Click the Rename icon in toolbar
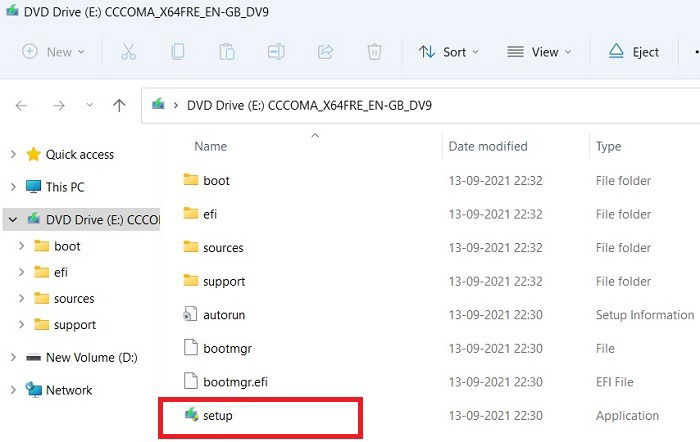700x442 pixels. pyautogui.click(x=276, y=52)
